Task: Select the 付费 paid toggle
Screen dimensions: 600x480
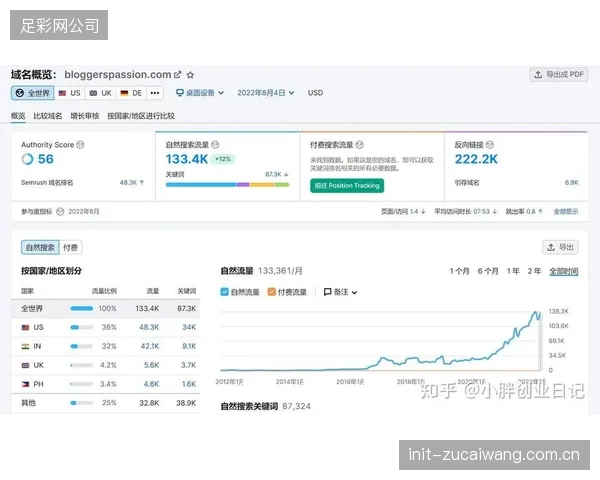Action: (70, 248)
